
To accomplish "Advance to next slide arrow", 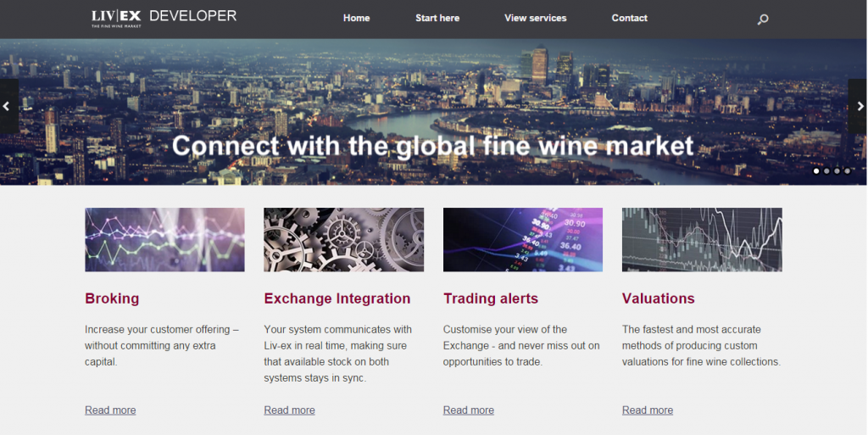I will pos(858,106).
